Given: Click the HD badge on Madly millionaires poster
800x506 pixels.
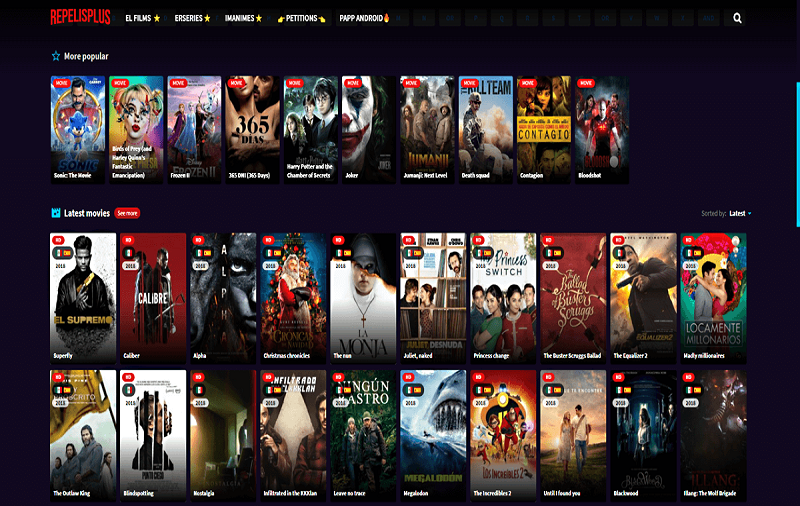Looking at the screenshot, I should [688, 240].
